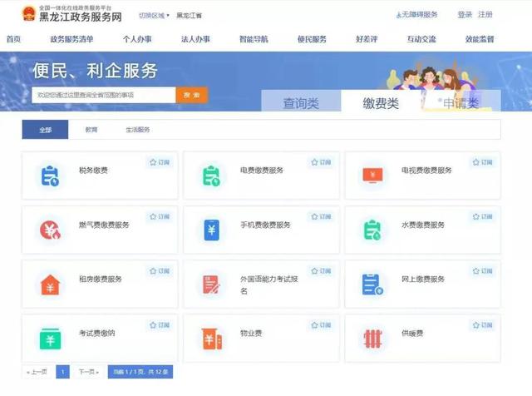This screenshot has width=532, height=396.
Task: Click the 登录 link
Action: point(465,15)
